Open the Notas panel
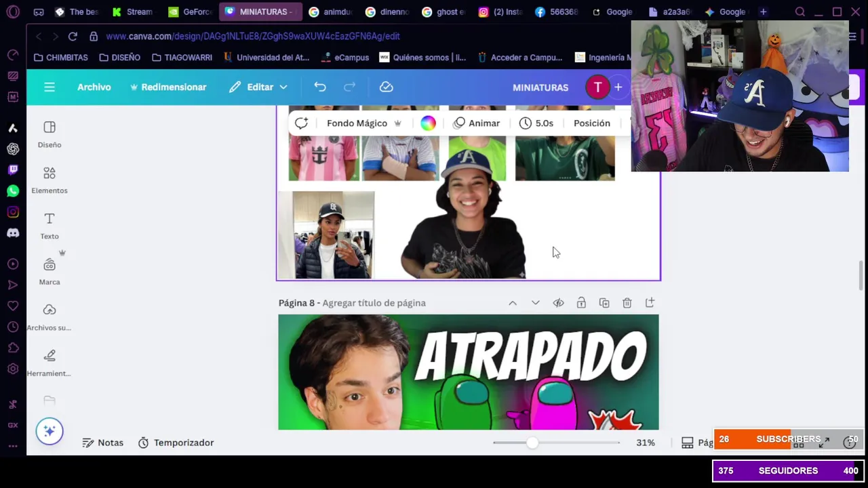 click(x=102, y=443)
